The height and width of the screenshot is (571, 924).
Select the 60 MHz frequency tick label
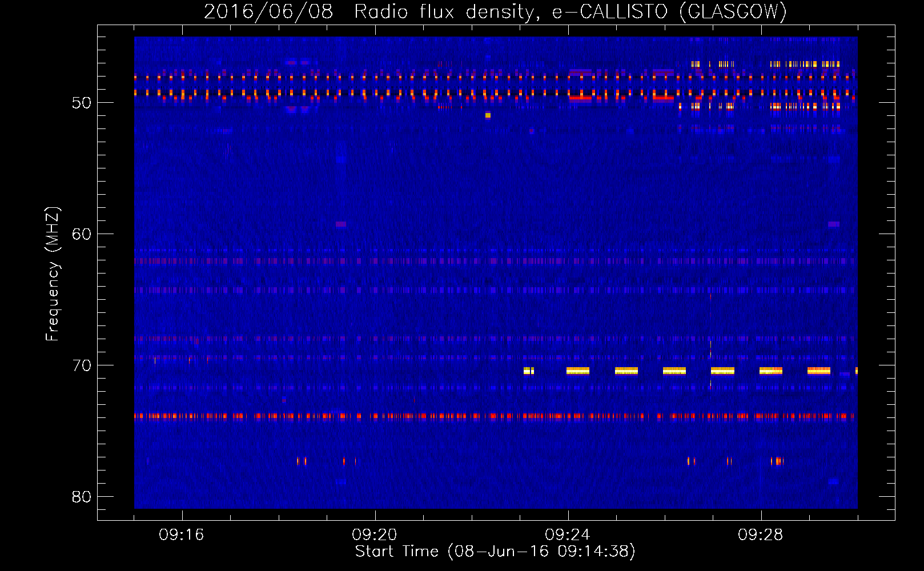point(82,234)
